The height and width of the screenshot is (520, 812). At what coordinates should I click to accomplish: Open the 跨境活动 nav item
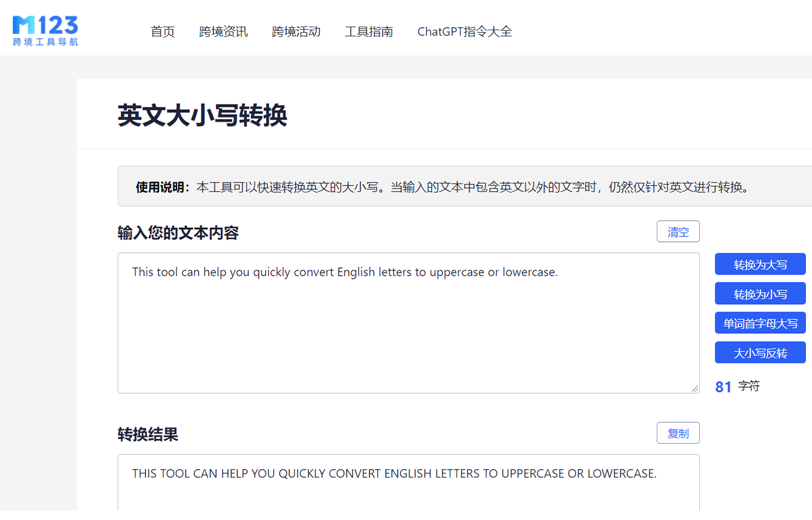tap(296, 32)
